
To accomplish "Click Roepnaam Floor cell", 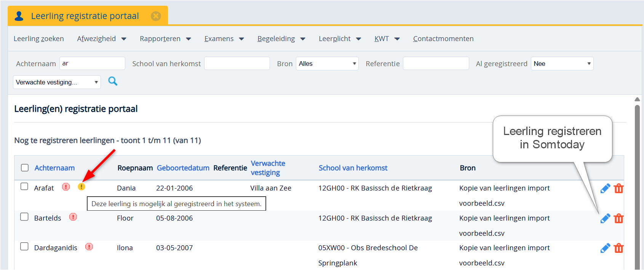I will [125, 218].
